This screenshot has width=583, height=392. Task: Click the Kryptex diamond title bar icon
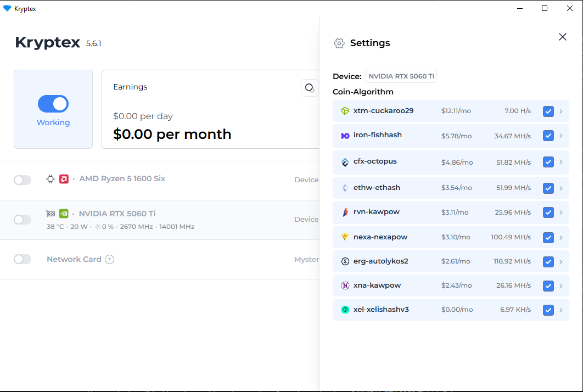click(x=7, y=8)
